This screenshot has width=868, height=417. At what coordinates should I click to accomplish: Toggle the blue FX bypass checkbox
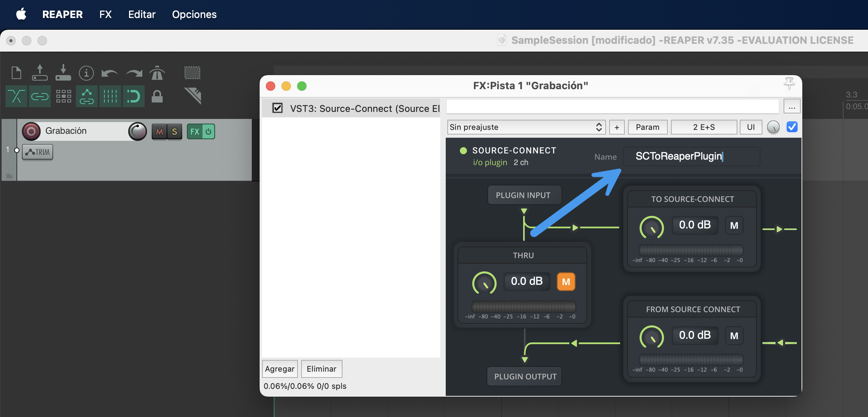(x=792, y=127)
